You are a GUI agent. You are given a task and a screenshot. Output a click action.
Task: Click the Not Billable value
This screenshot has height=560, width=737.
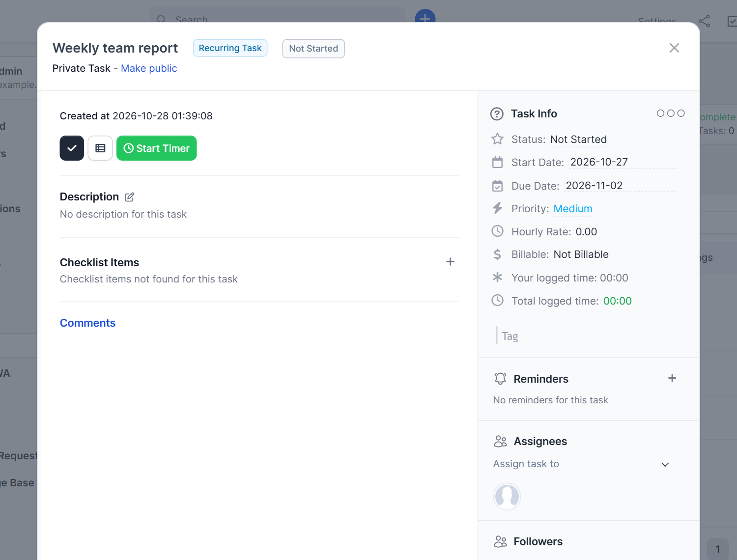point(581,254)
